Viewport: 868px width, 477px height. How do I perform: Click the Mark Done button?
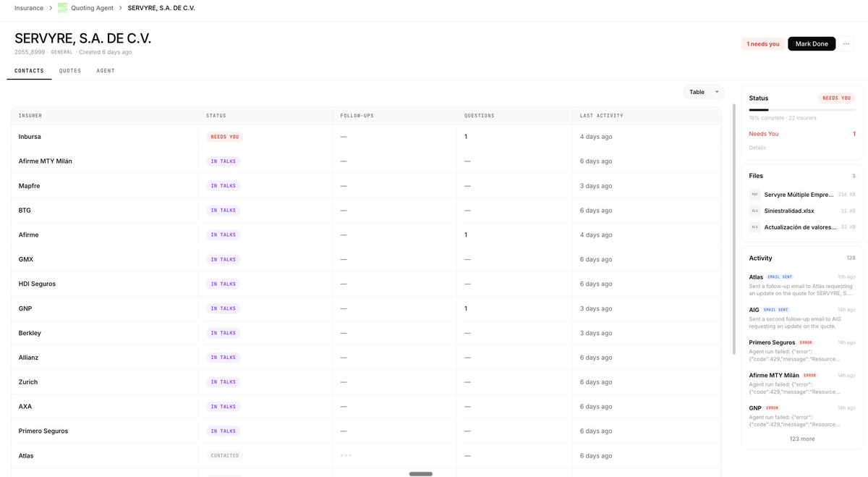[812, 44]
